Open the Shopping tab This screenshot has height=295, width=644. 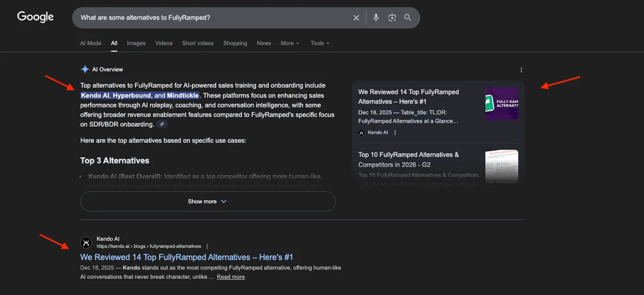click(235, 43)
